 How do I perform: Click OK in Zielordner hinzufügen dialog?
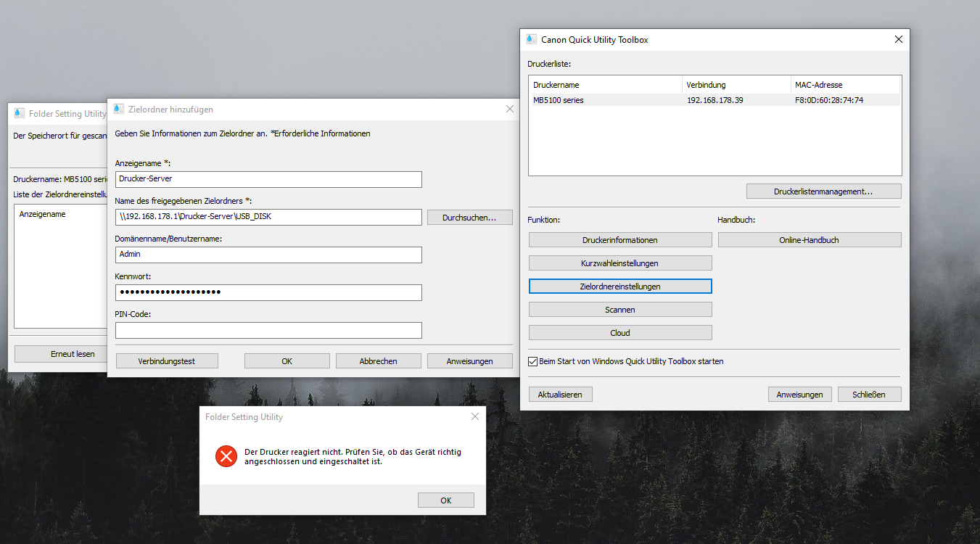point(287,361)
